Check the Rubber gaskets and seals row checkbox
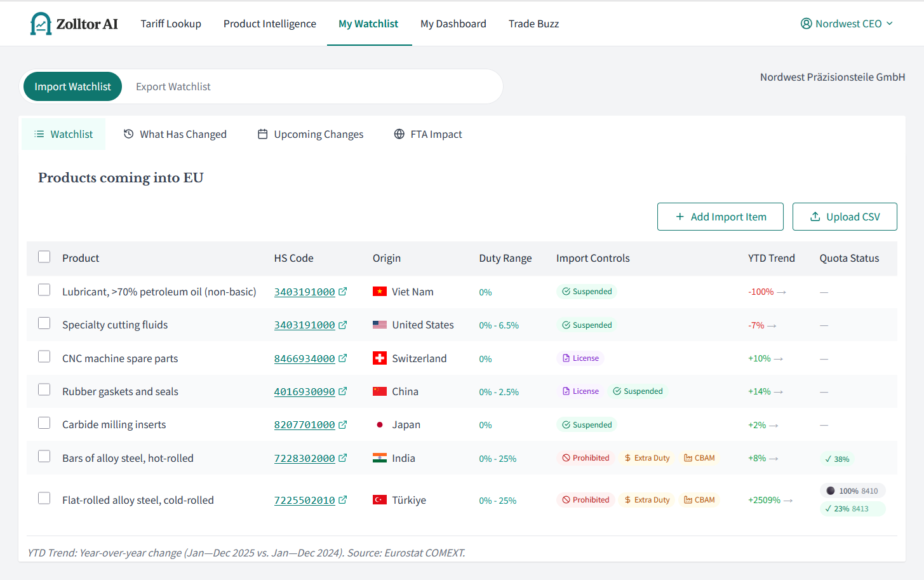This screenshot has height=580, width=924. coord(44,389)
